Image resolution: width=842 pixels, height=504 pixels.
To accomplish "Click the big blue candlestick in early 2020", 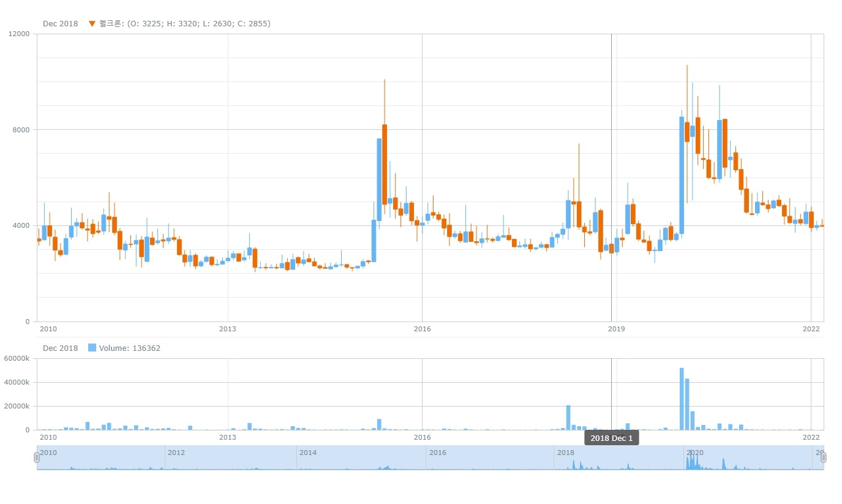I will (682, 175).
